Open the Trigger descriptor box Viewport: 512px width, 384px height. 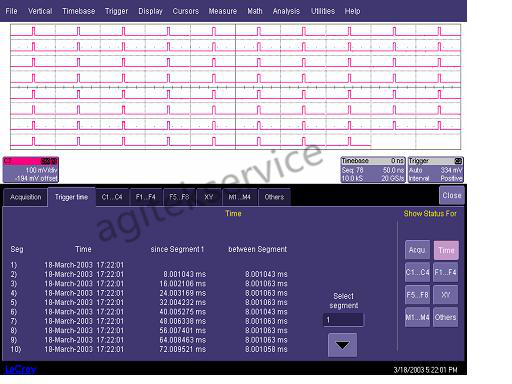tap(435, 170)
